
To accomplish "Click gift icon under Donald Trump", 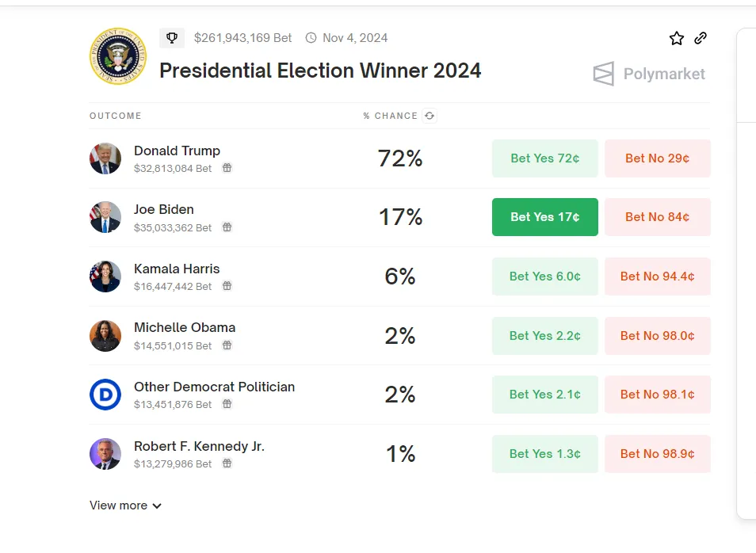I will (x=227, y=168).
